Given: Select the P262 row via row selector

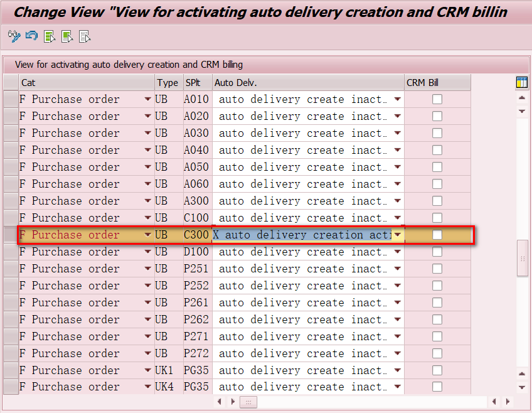Looking at the screenshot, I should 11,319.
